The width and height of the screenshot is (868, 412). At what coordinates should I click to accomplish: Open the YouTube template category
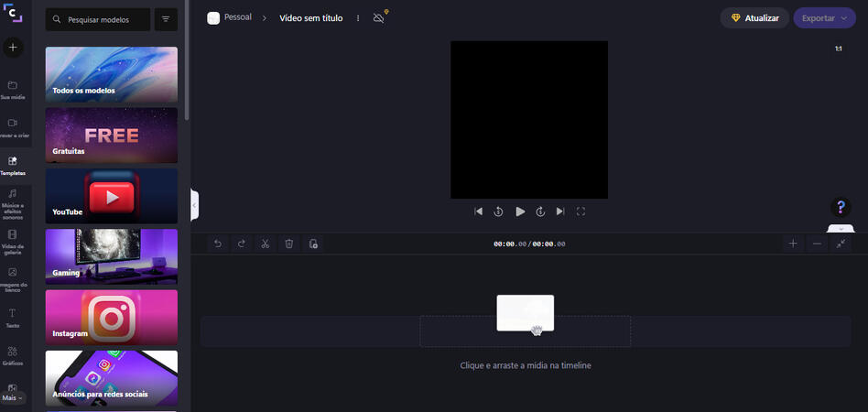pos(112,196)
